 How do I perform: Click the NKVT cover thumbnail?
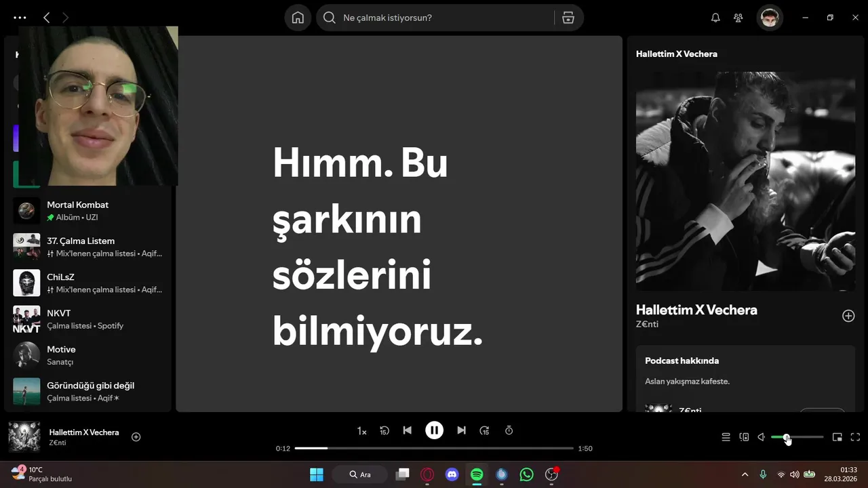pos(26,319)
